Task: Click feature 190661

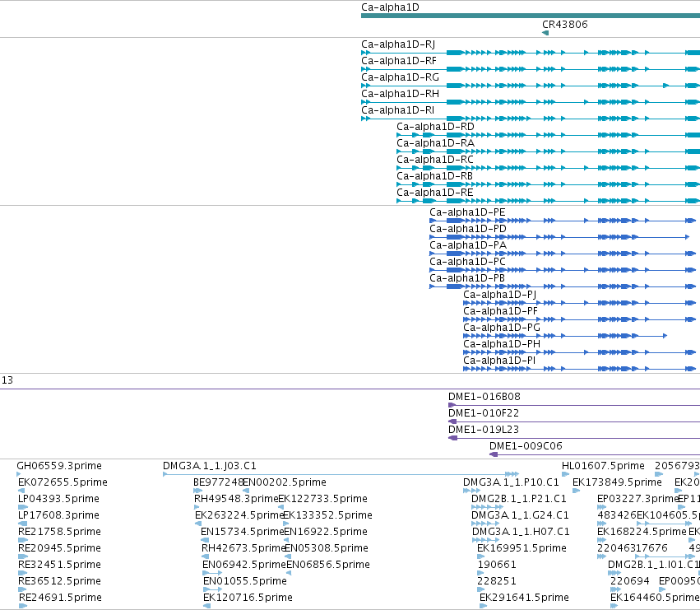Action: pos(497,565)
